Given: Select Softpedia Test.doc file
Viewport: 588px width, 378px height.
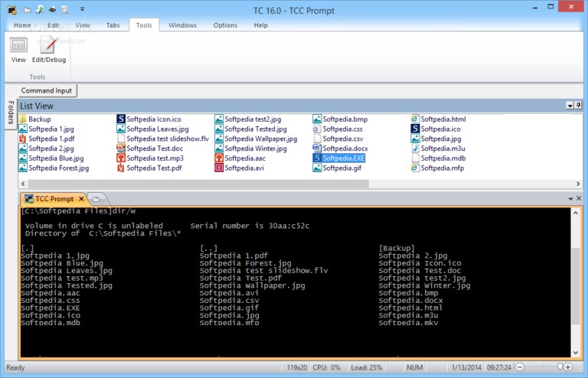Looking at the screenshot, I should pyautogui.click(x=150, y=148).
